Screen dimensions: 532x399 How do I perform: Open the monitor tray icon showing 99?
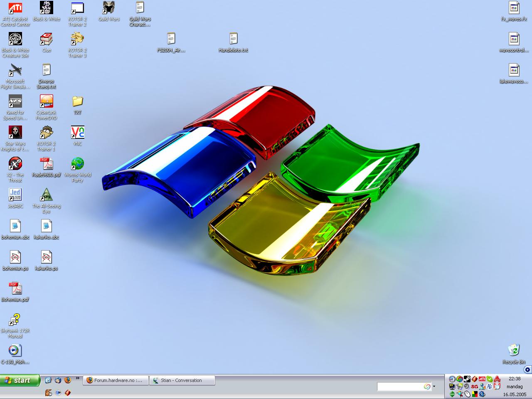click(452, 387)
